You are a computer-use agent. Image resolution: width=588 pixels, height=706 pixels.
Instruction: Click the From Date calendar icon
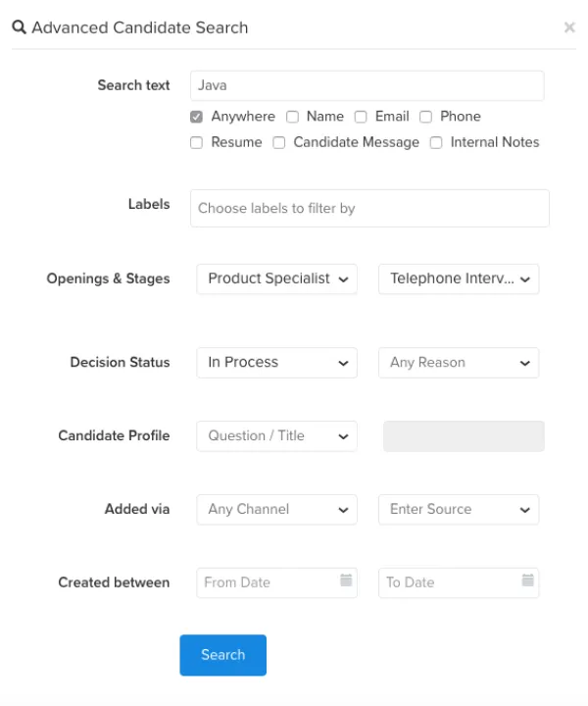[x=345, y=580]
